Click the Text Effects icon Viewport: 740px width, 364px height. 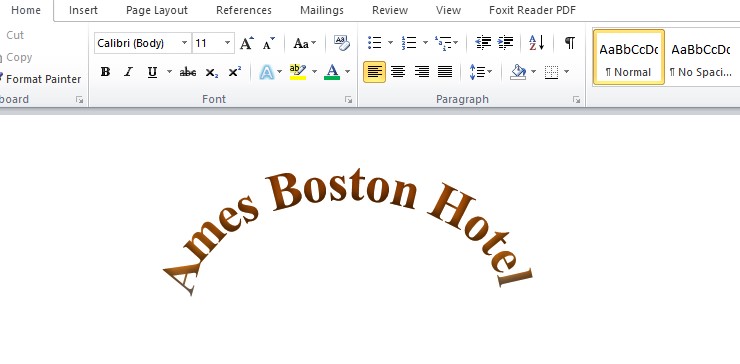click(x=267, y=72)
